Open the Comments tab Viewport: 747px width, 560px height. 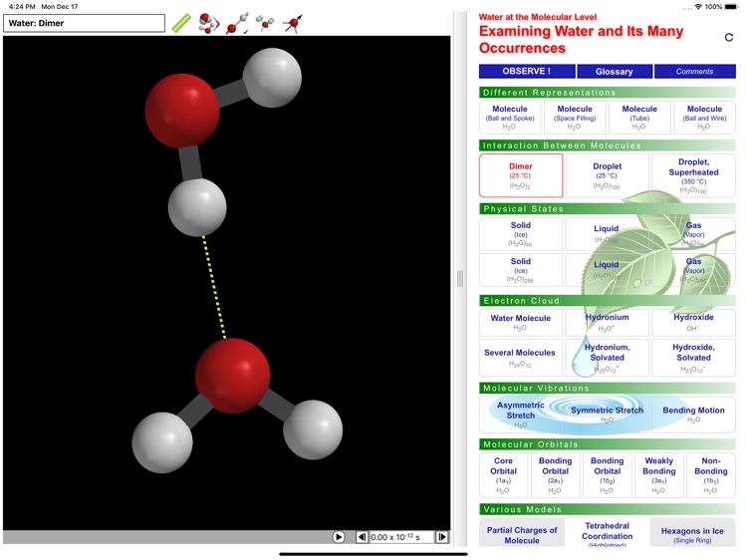694,71
